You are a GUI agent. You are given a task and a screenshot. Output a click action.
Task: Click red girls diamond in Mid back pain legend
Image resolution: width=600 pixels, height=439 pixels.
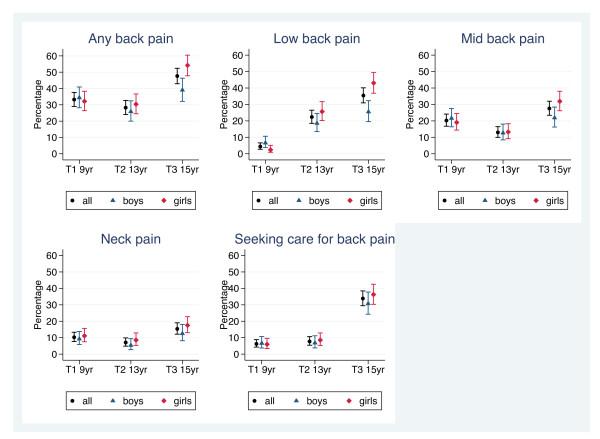[536, 201]
